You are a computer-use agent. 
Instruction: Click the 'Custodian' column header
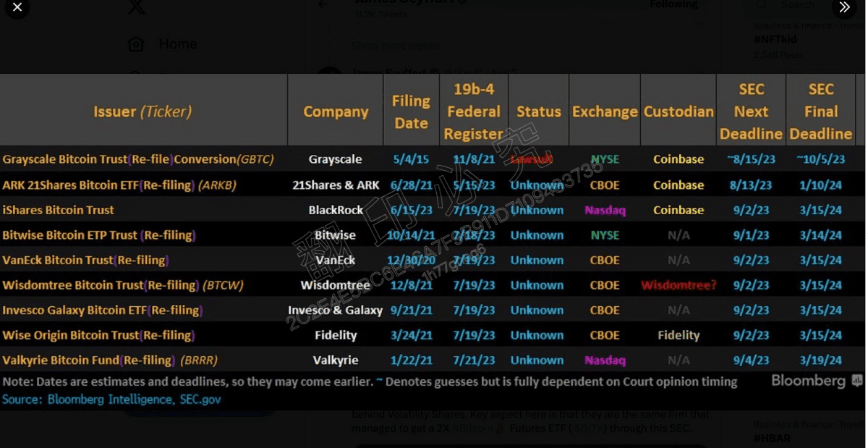click(678, 111)
